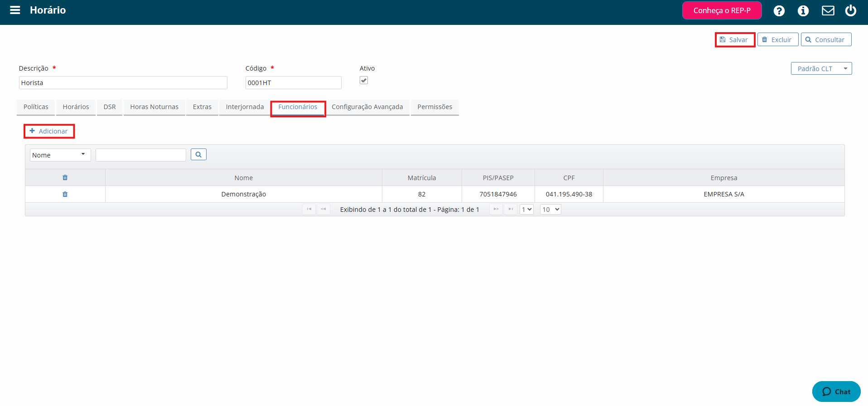The width and height of the screenshot is (868, 406).
Task: Click the Empresa column header
Action: 724,178
